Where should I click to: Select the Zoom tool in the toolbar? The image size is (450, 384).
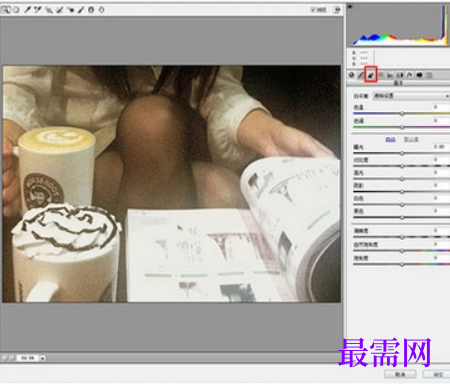tap(6, 10)
